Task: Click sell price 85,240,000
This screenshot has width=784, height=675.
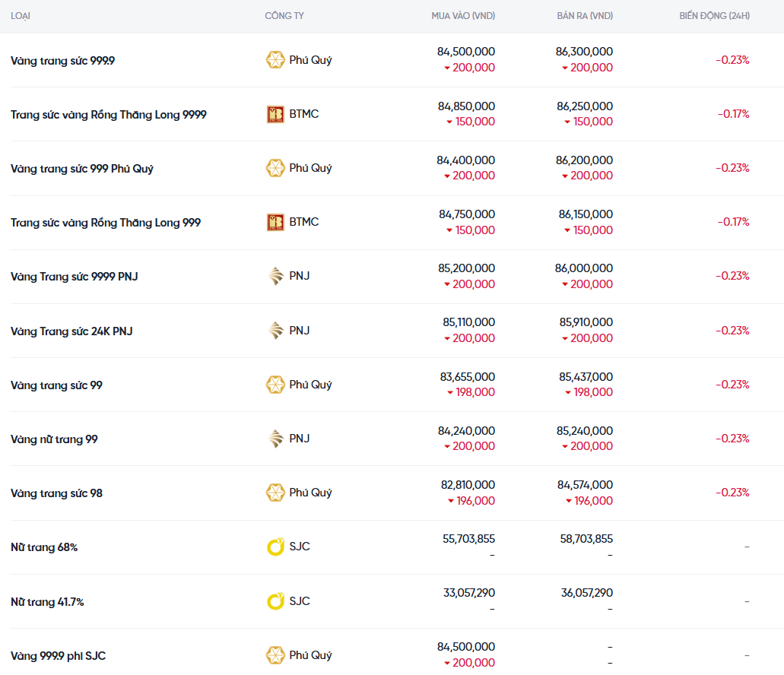Action: click(585, 431)
